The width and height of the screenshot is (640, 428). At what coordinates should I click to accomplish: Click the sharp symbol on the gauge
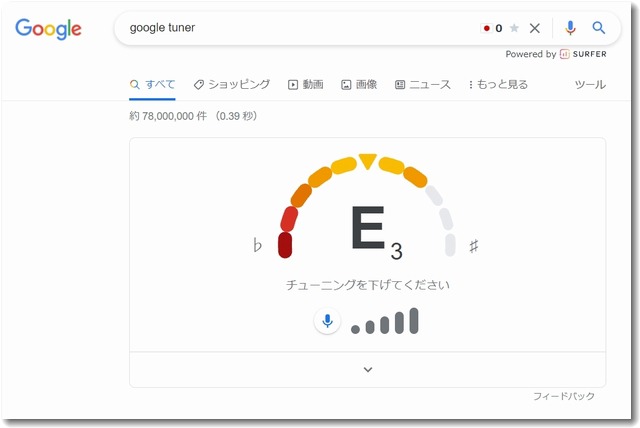coord(473,246)
